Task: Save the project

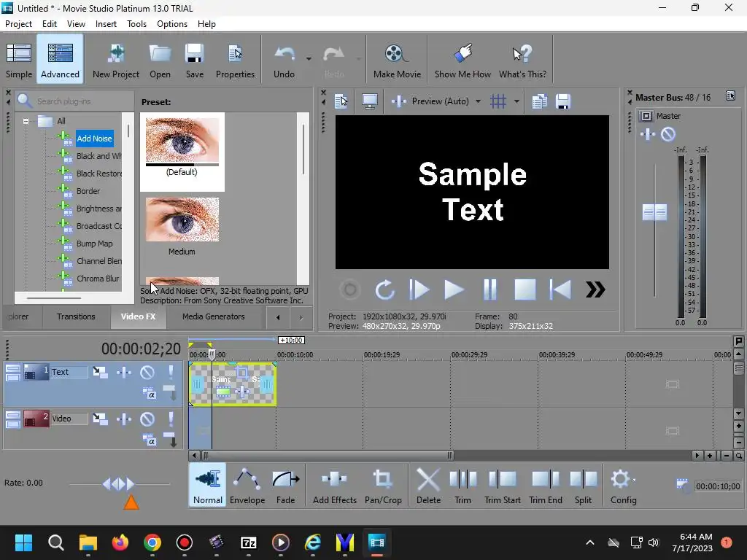Action: click(x=194, y=60)
